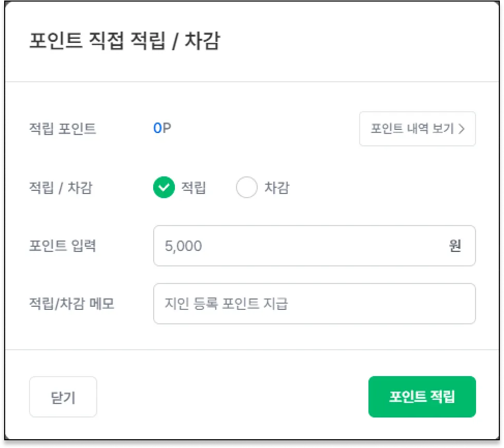Viewport: 504px width, 448px height.
Task: Click the 원 unit suffix in point field
Action: (455, 246)
